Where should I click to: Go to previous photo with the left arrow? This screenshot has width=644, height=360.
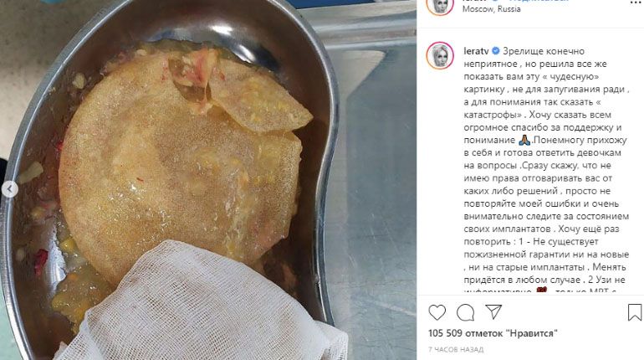coord(10,189)
